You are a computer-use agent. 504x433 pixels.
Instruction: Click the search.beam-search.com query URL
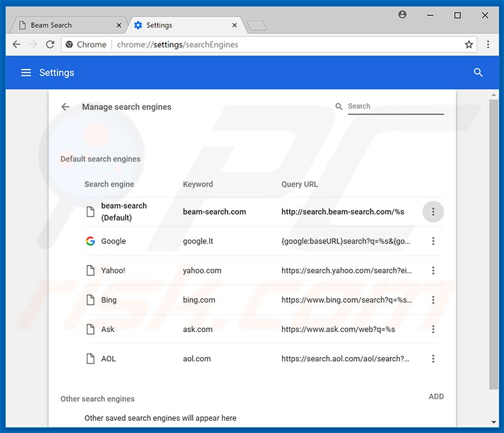click(x=343, y=211)
